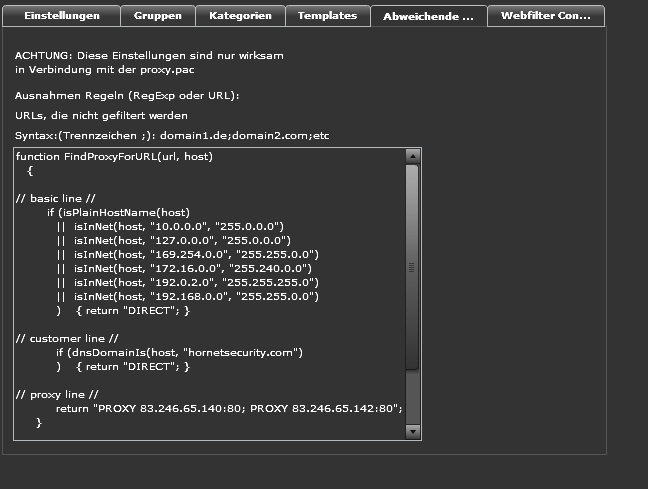Switch to the Webfilter Con... tab
The height and width of the screenshot is (489, 648).
546,16
